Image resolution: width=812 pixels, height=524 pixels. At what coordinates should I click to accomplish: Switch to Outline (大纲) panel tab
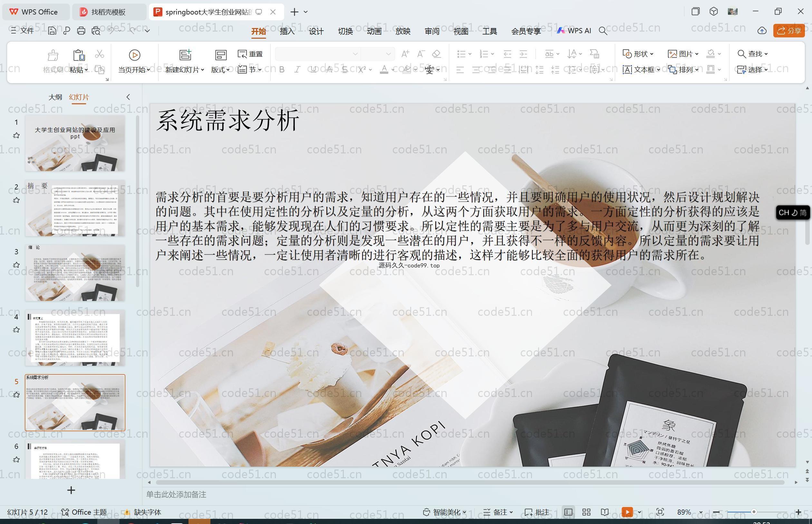[55, 97]
